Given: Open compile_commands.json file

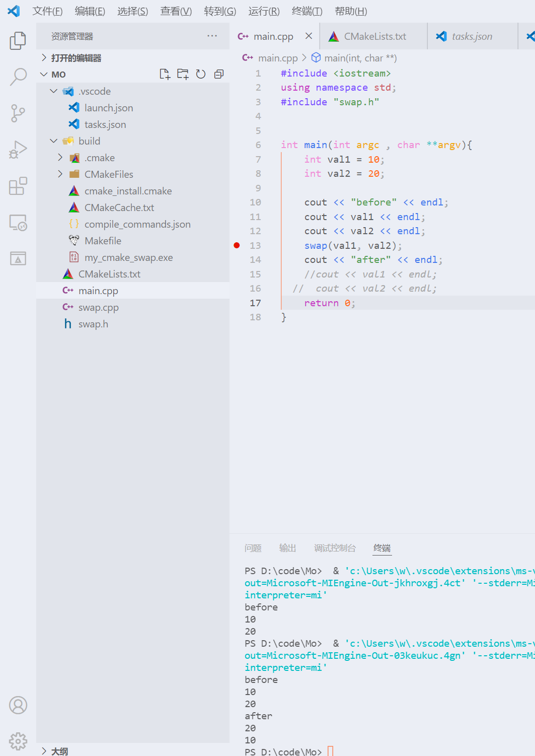Looking at the screenshot, I should click(133, 224).
